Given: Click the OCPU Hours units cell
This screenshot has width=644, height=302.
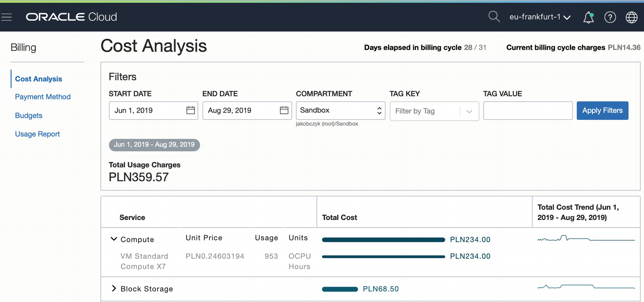Looking at the screenshot, I should pos(299,261).
